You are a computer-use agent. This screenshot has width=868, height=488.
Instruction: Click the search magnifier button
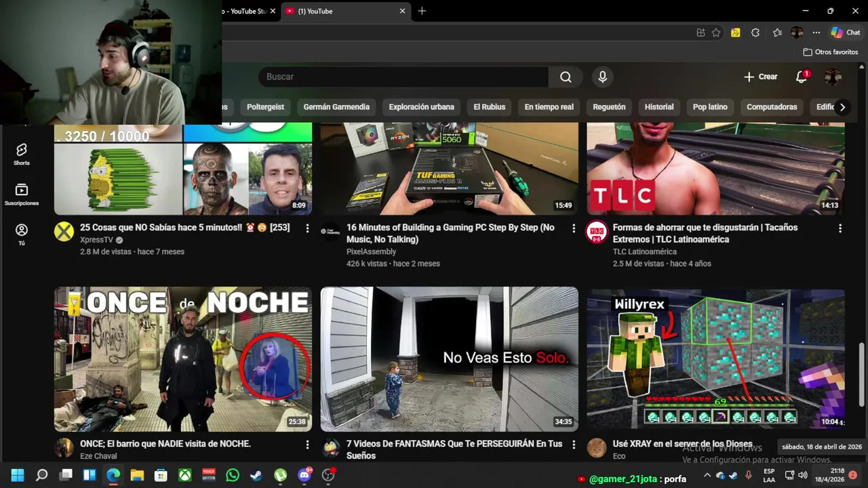point(566,77)
